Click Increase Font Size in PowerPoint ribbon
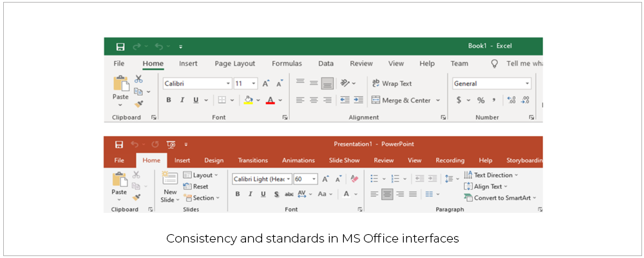Screen dimensions: 644x258 [326, 179]
